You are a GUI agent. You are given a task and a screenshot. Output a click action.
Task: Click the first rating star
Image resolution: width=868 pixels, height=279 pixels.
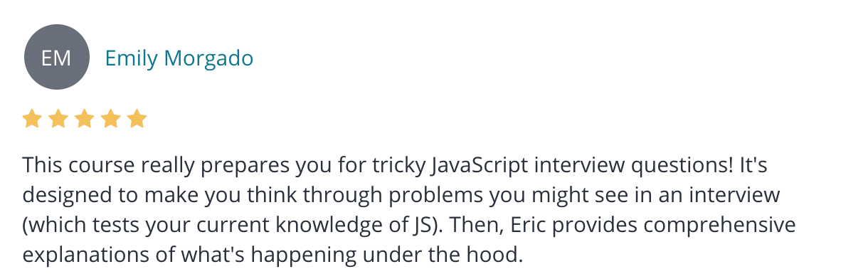coord(31,119)
